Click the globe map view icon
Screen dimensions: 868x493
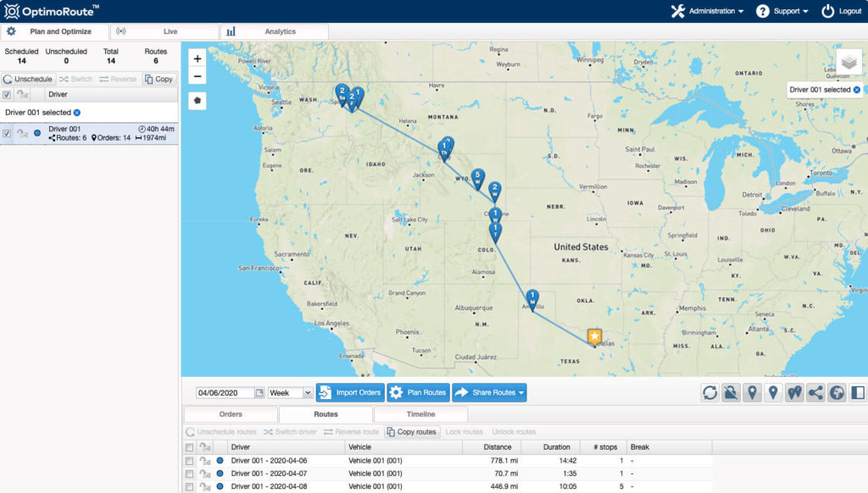coord(836,392)
